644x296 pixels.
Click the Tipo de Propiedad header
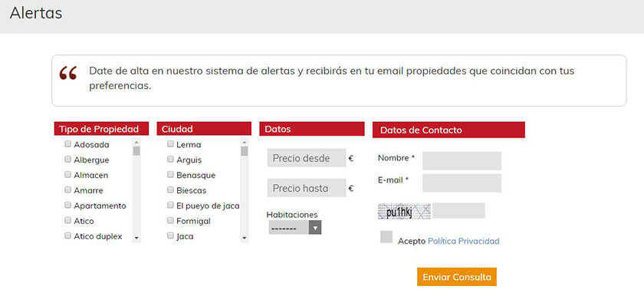pyautogui.click(x=101, y=129)
